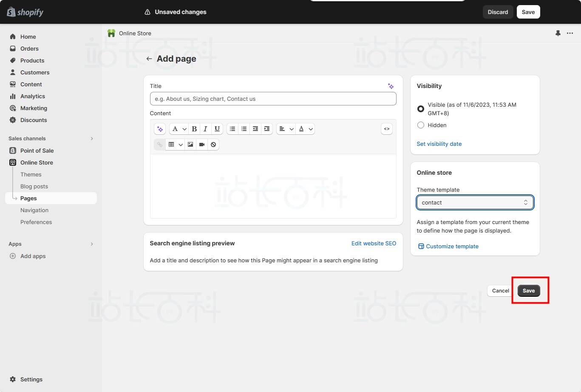Go to Themes in the sidebar
The image size is (581, 392).
pos(31,174)
